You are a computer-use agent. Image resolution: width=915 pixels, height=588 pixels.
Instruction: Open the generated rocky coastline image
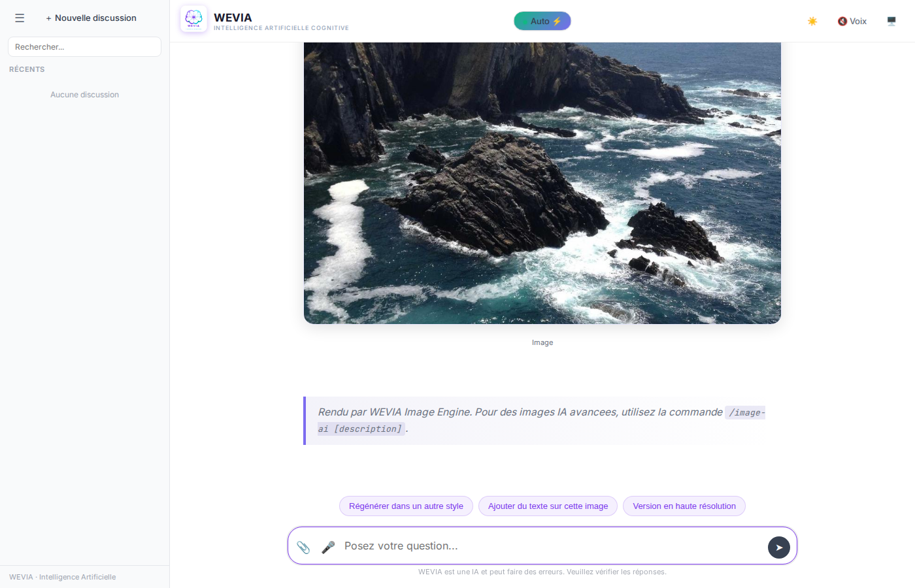[x=542, y=183]
